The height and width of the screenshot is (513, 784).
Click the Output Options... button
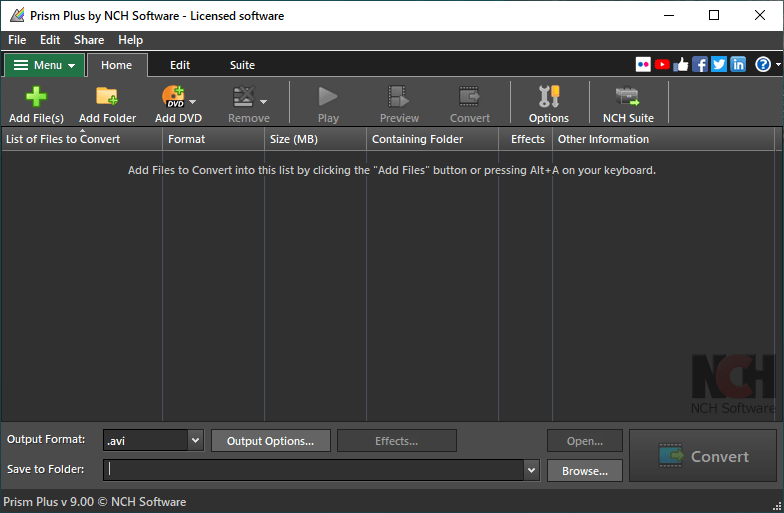click(x=270, y=440)
